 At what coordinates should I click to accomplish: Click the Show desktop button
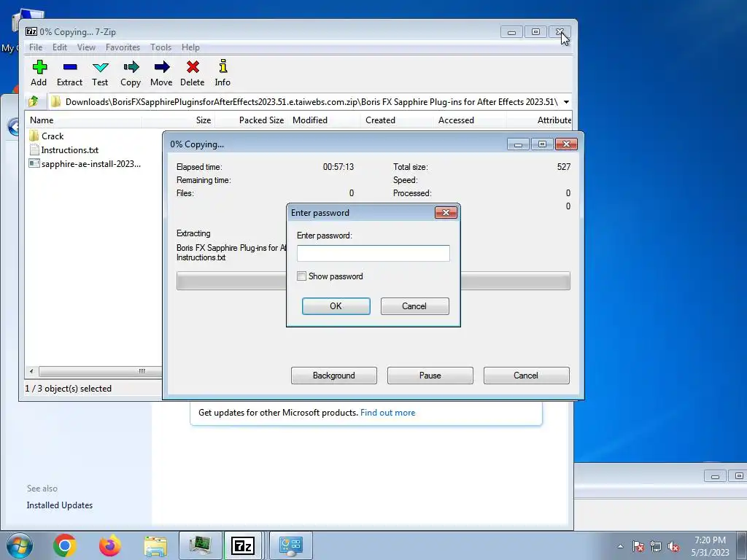click(x=743, y=545)
